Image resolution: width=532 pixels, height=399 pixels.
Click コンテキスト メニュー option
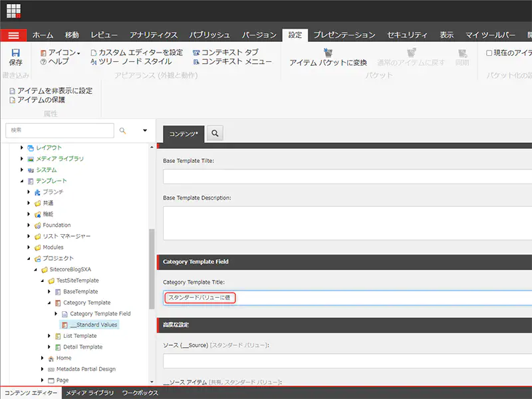click(x=232, y=61)
